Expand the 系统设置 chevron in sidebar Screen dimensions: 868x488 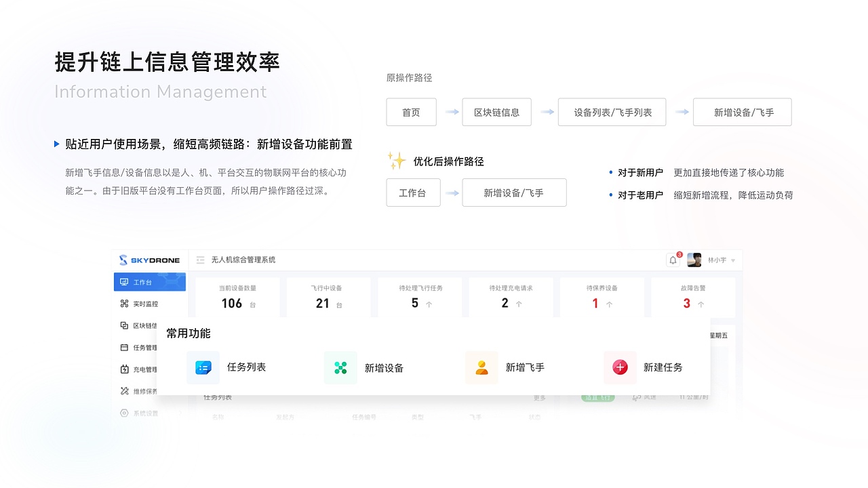coord(180,412)
